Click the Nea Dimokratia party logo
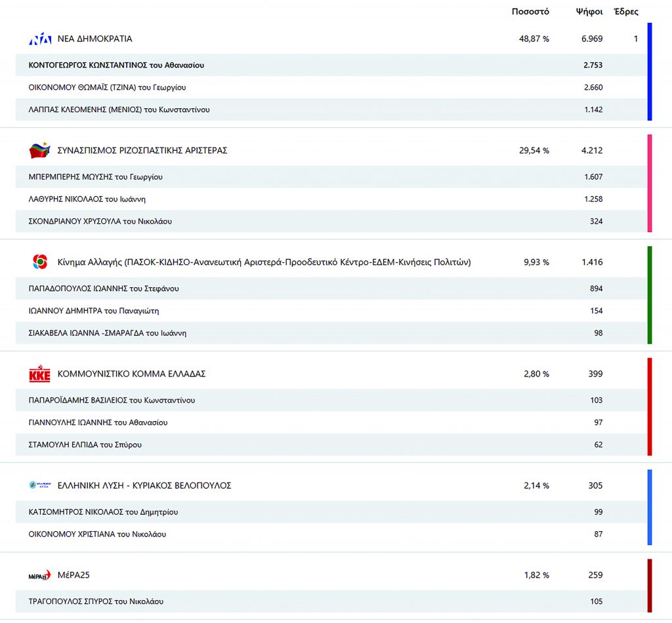The image size is (672, 623). 39,39
